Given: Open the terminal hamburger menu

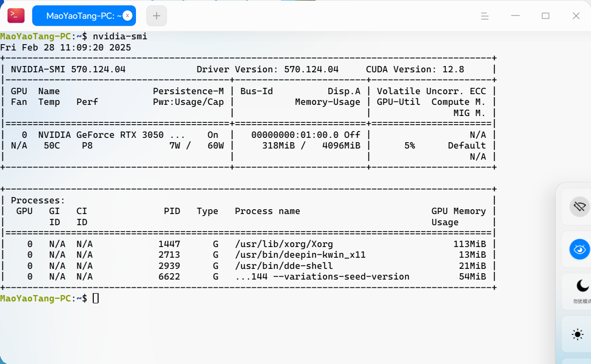Looking at the screenshot, I should tap(485, 16).
